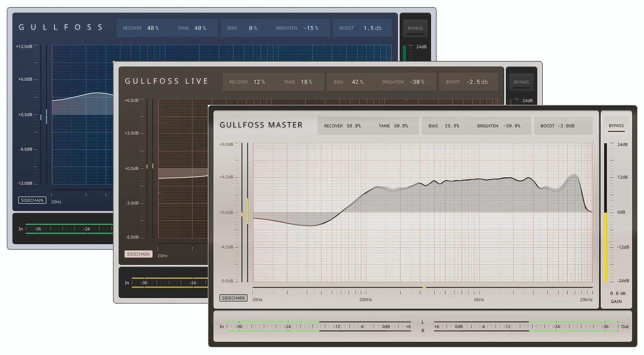
Task: Click the BRIGHTEN -50.0% value in Gullfoss Master
Action: click(x=511, y=126)
